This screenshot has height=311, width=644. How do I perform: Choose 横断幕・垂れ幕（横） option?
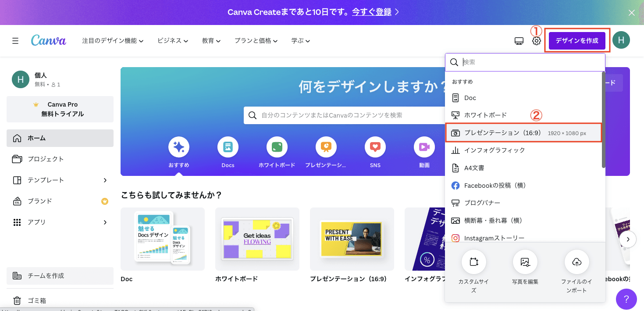coord(524,220)
